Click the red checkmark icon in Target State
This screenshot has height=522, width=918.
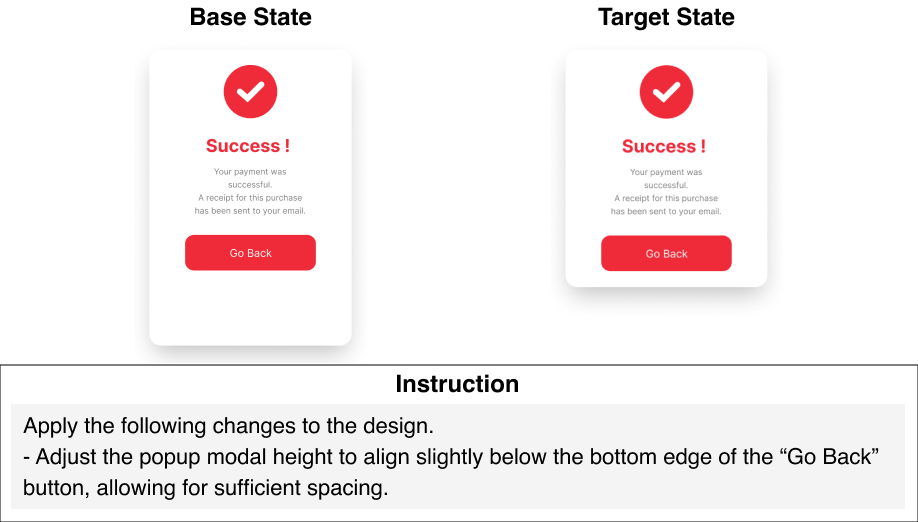click(x=666, y=92)
